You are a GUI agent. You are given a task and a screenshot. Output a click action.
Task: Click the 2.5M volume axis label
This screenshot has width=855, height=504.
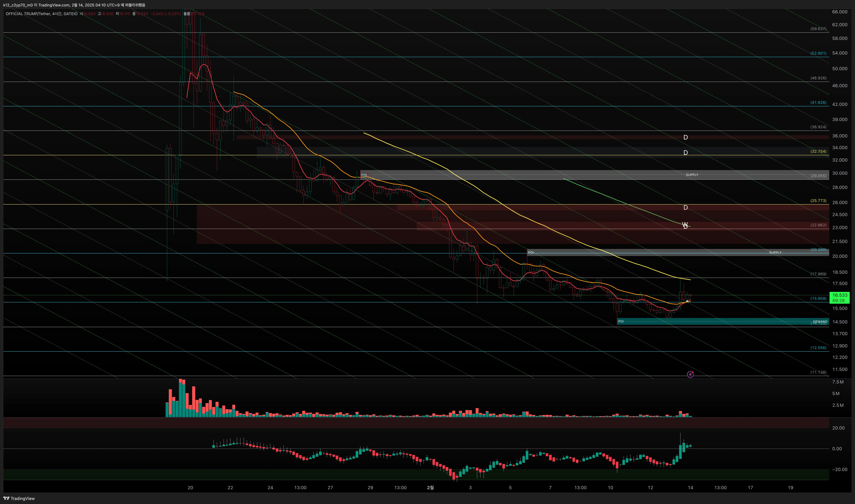click(838, 405)
